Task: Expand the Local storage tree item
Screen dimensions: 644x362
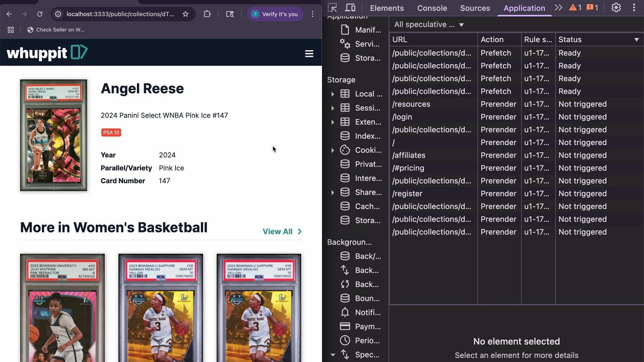Action: tap(332, 94)
